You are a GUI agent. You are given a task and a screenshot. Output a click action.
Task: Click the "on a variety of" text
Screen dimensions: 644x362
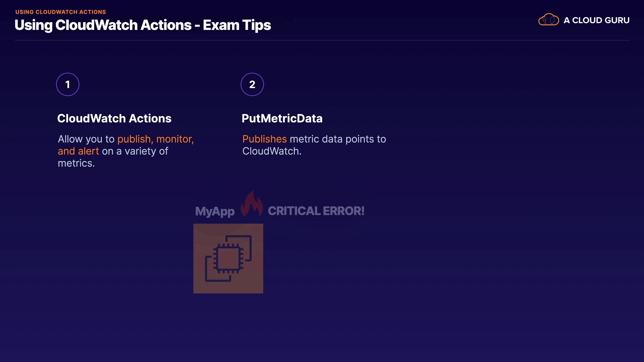(x=135, y=151)
